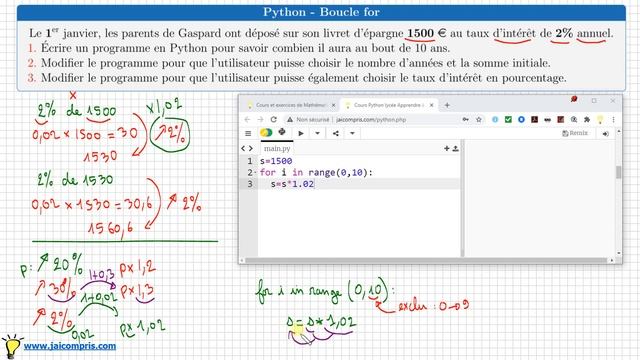Click the lightbulb profile icon in Chrome

(600, 120)
